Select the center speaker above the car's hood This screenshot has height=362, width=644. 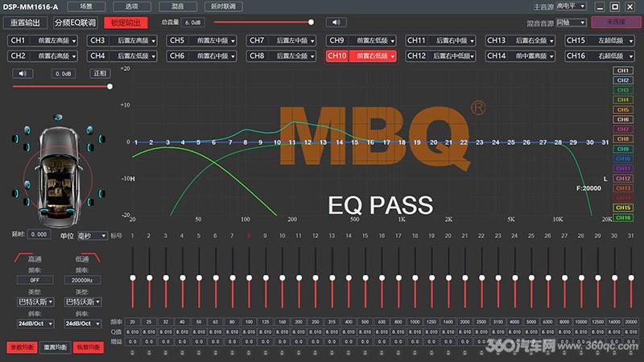tap(58, 117)
